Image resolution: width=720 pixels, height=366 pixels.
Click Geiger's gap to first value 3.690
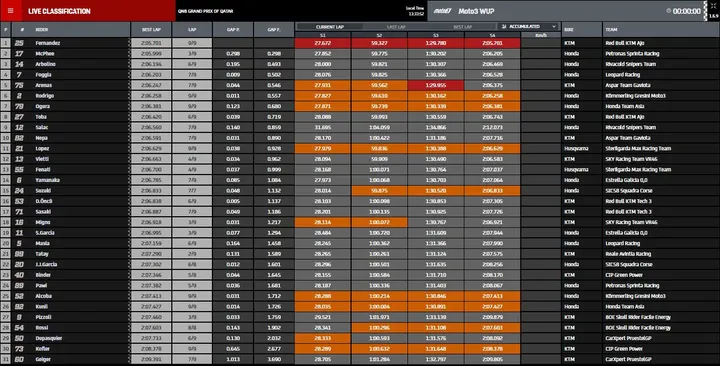[x=274, y=360]
